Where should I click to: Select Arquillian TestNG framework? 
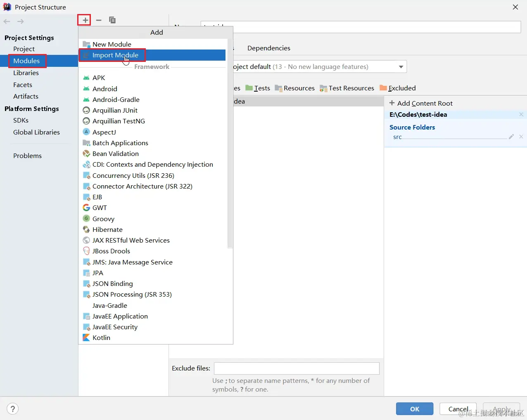pos(152,121)
